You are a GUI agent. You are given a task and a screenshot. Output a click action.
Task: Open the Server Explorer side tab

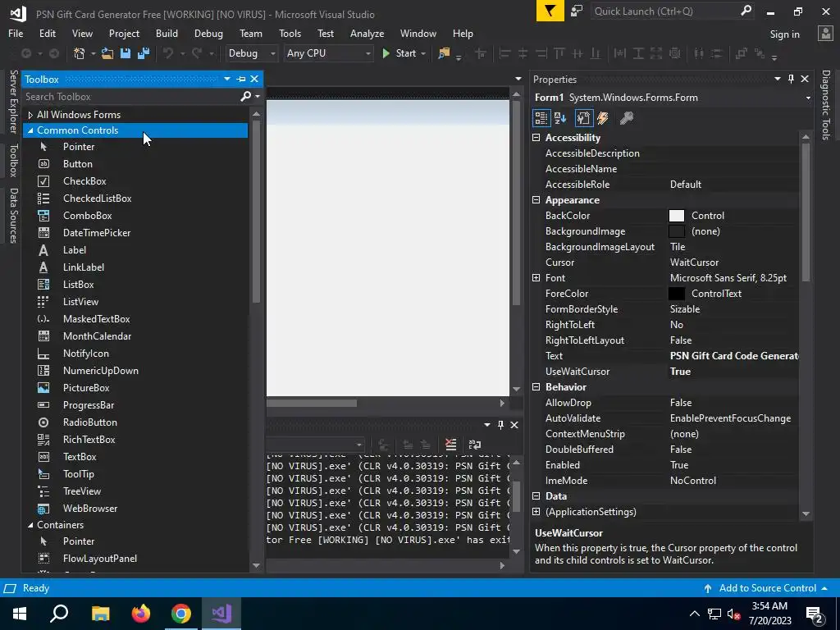[x=14, y=101]
